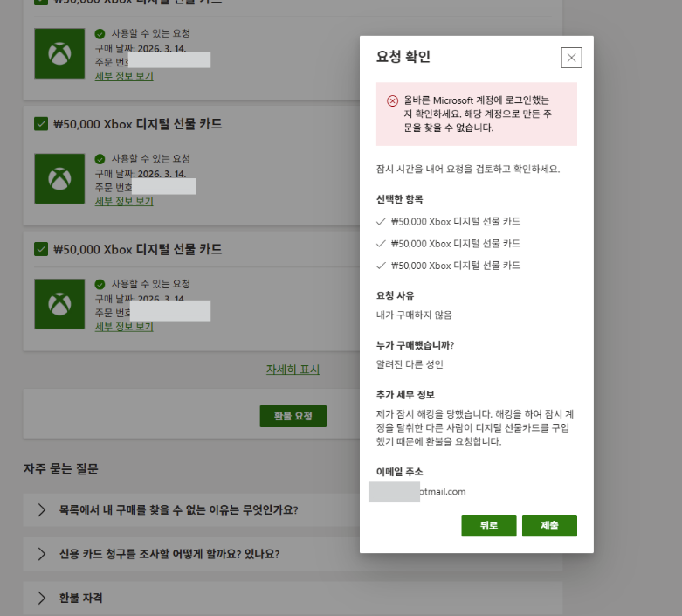Click the hacking explanation paragraph text
This screenshot has width=682, height=616.
point(475,427)
